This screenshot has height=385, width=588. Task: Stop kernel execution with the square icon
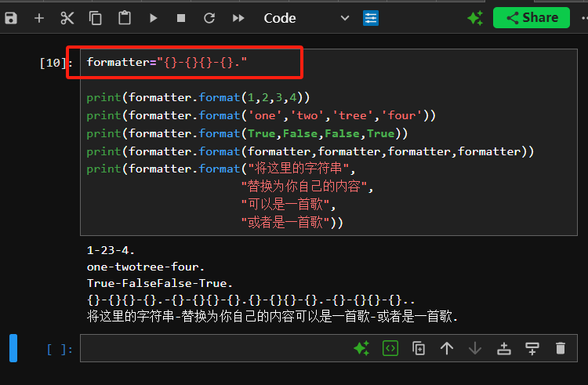(181, 17)
